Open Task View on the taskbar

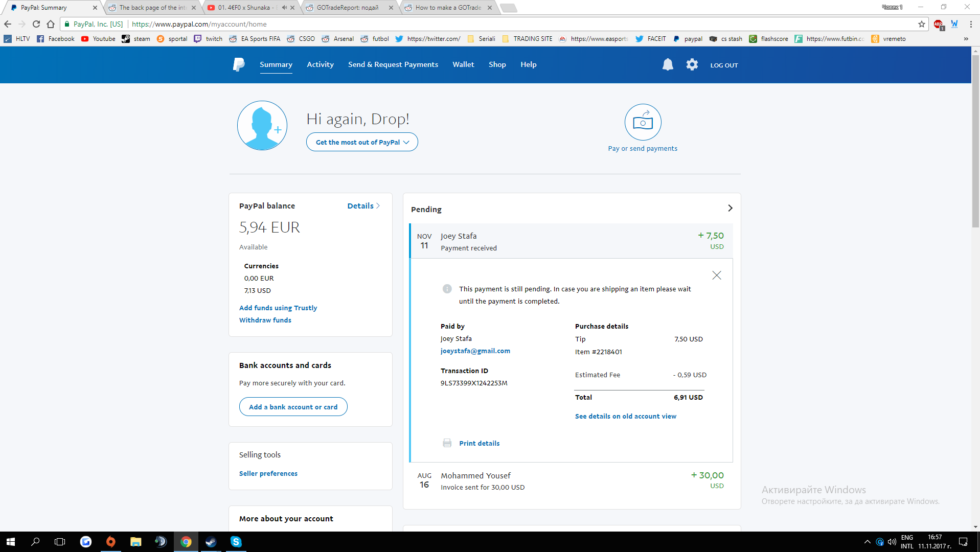(x=60, y=542)
